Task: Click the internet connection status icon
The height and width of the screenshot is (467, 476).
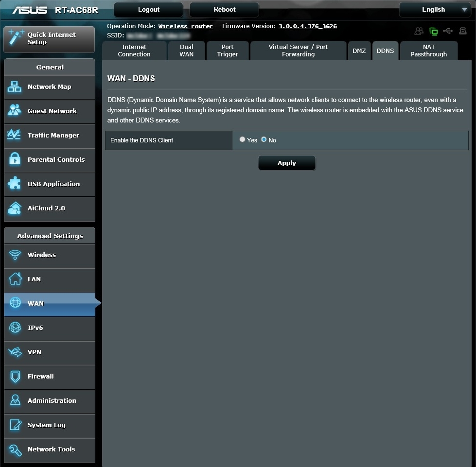Action: (x=433, y=31)
